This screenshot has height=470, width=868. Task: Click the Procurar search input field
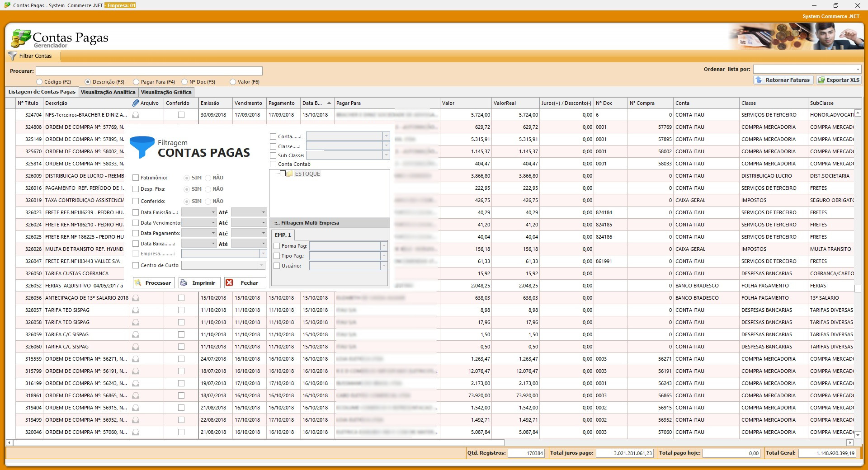(x=149, y=71)
